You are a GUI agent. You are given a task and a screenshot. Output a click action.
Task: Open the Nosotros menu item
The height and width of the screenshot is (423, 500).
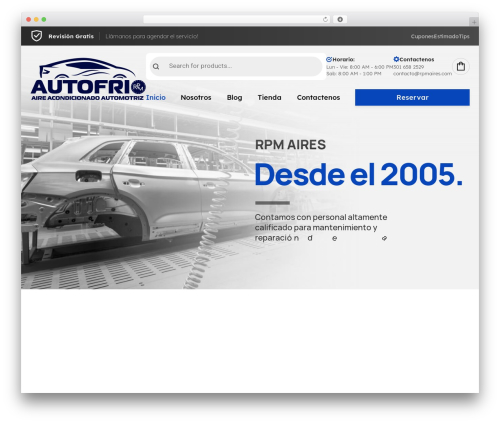tap(196, 97)
